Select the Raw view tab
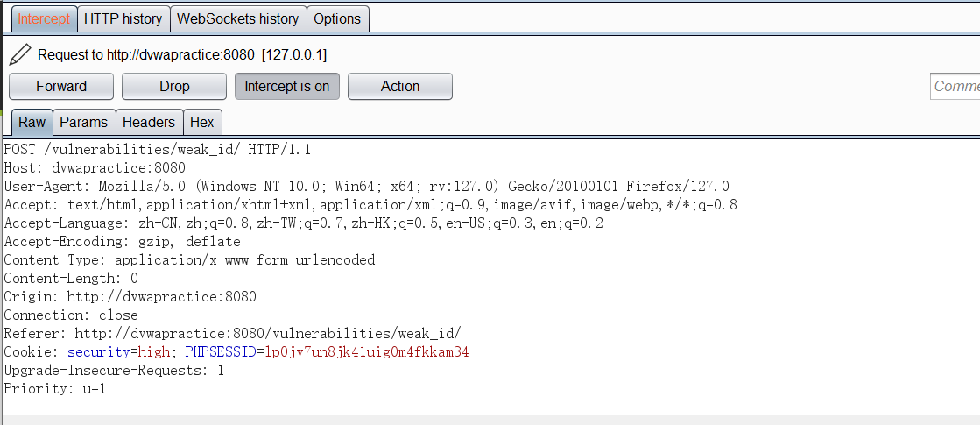The width and height of the screenshot is (980, 425). 32,122
